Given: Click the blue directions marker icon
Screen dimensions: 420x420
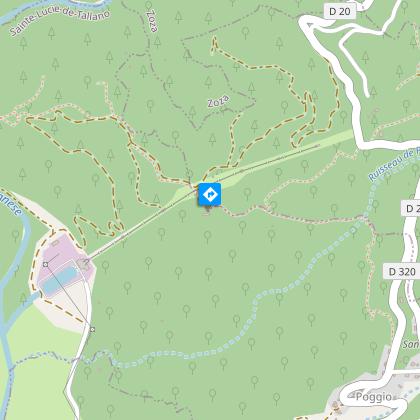Looking at the screenshot, I should coord(210,194).
